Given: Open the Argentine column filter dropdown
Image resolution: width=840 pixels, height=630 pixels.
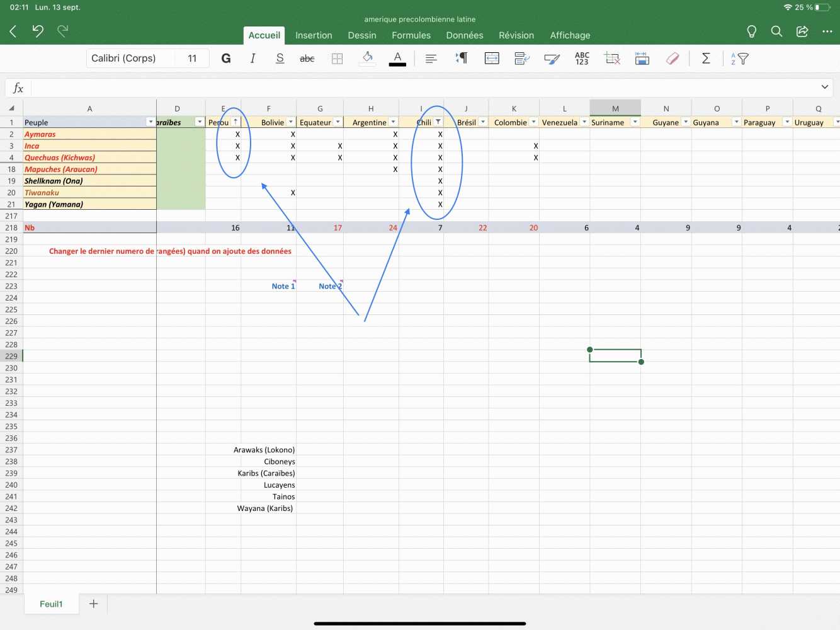Looking at the screenshot, I should tap(394, 122).
